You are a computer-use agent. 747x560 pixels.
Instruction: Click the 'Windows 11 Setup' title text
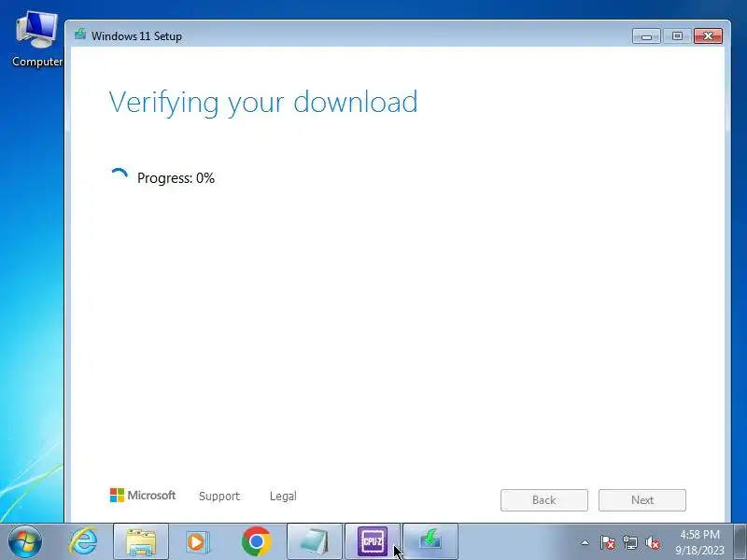tap(136, 36)
